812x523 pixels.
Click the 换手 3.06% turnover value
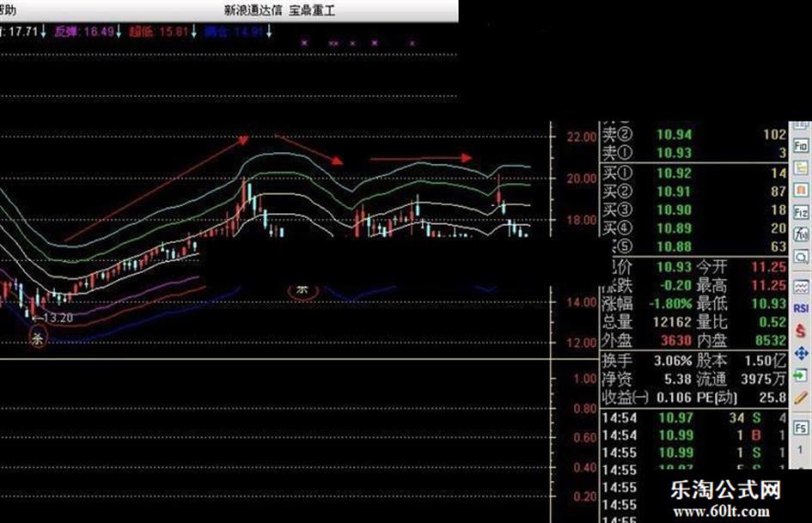[x=673, y=361]
